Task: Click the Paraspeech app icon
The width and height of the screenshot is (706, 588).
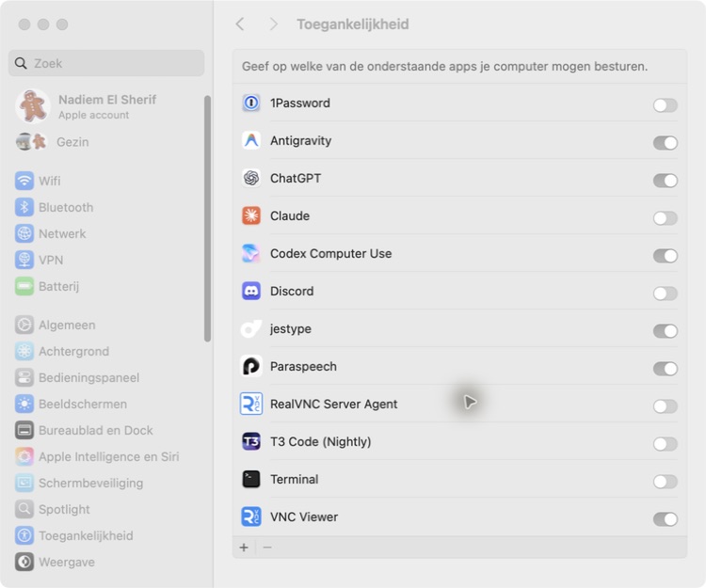Action: [251, 366]
